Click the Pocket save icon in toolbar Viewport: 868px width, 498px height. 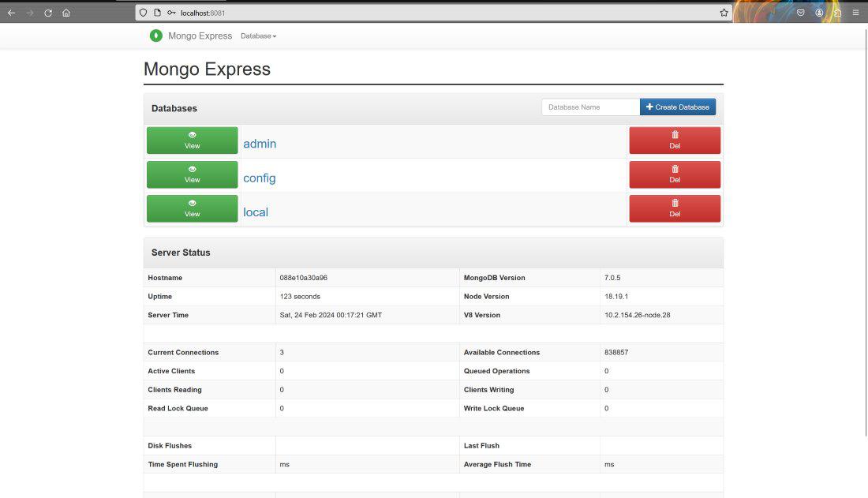click(800, 13)
